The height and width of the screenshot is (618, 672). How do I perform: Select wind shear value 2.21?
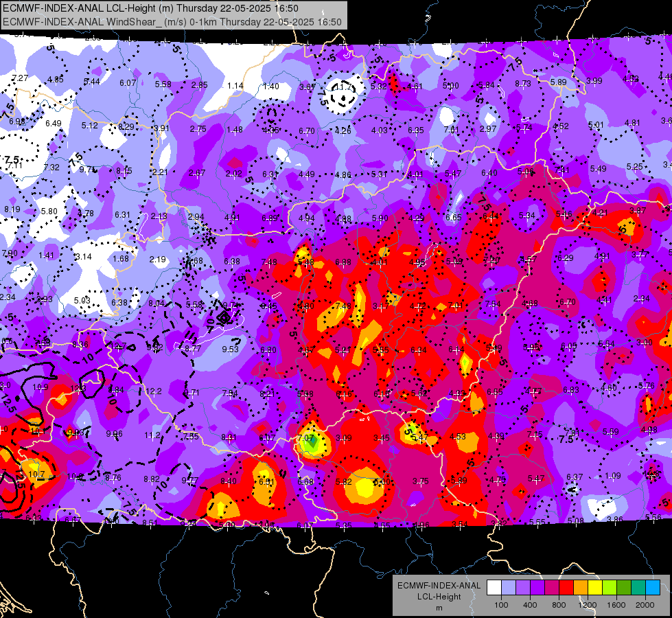coord(161,172)
